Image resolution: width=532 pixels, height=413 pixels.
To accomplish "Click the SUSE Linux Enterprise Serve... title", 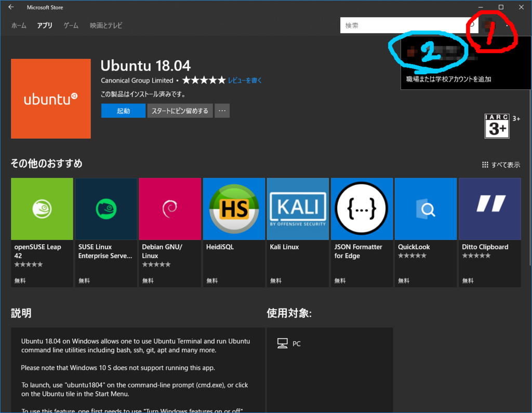I will pyautogui.click(x=105, y=251).
